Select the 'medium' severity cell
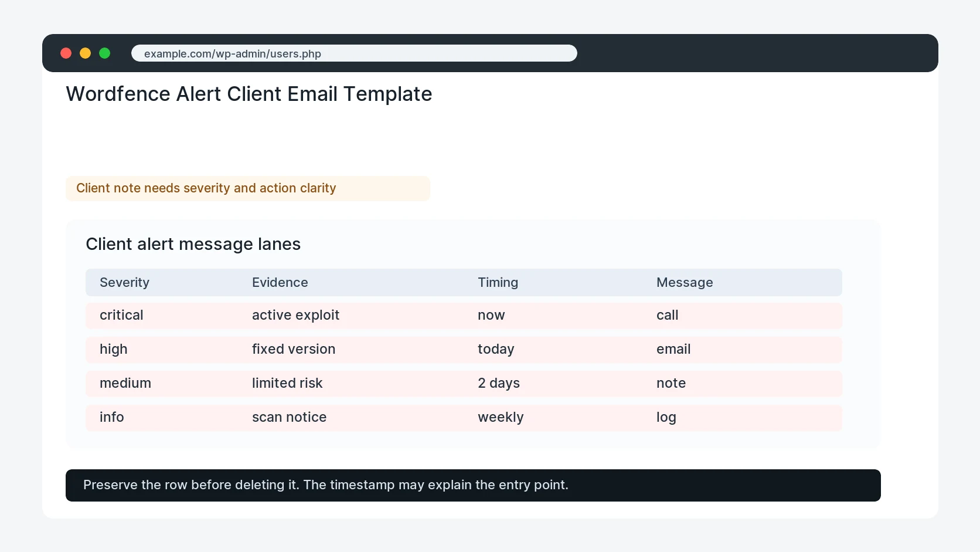The width and height of the screenshot is (980, 552). [x=125, y=384]
